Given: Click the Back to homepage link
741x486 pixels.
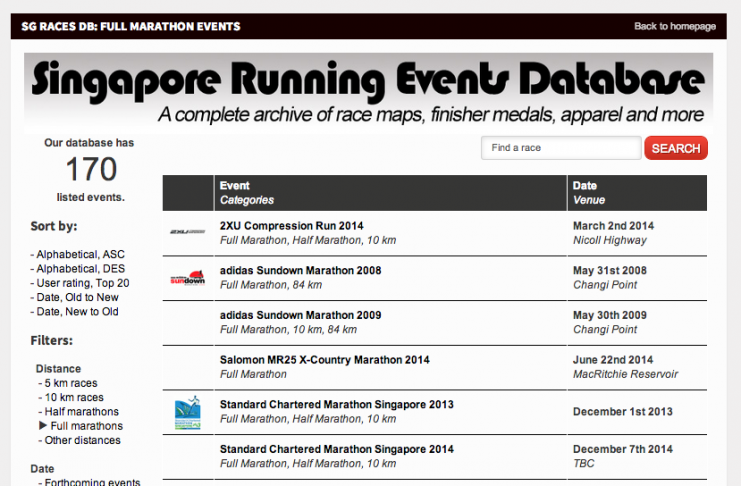Looking at the screenshot, I should tap(674, 26).
